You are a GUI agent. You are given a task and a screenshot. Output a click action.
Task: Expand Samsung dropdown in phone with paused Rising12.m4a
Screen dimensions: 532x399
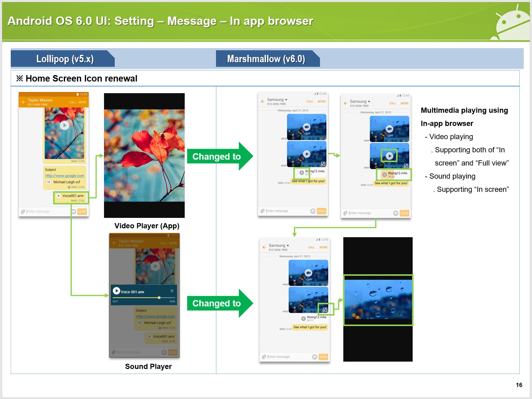369,101
